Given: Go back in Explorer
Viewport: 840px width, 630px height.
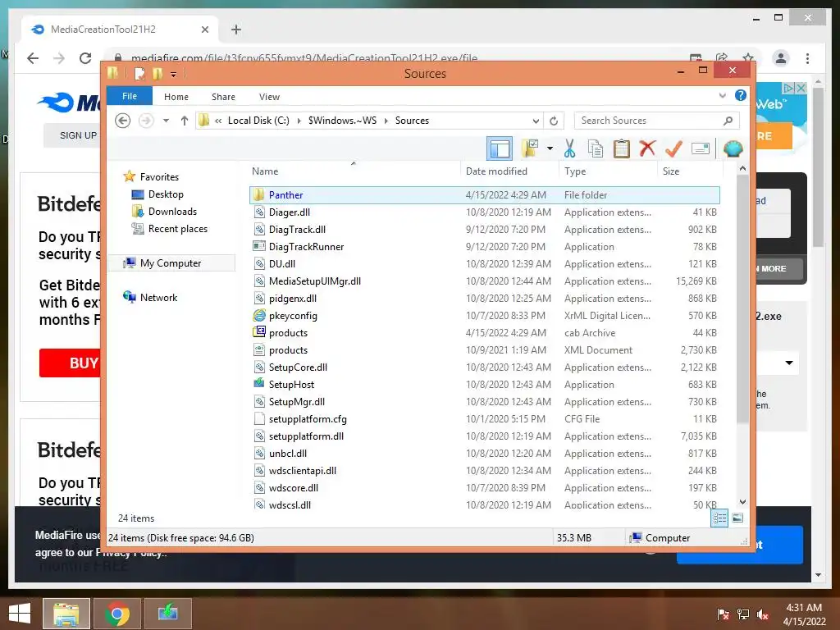Looking at the screenshot, I should click(x=123, y=121).
